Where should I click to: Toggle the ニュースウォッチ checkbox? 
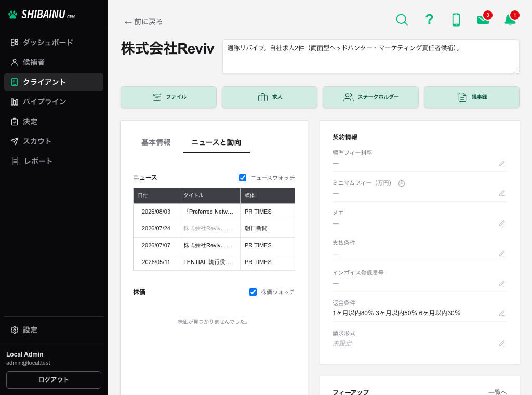(x=243, y=178)
